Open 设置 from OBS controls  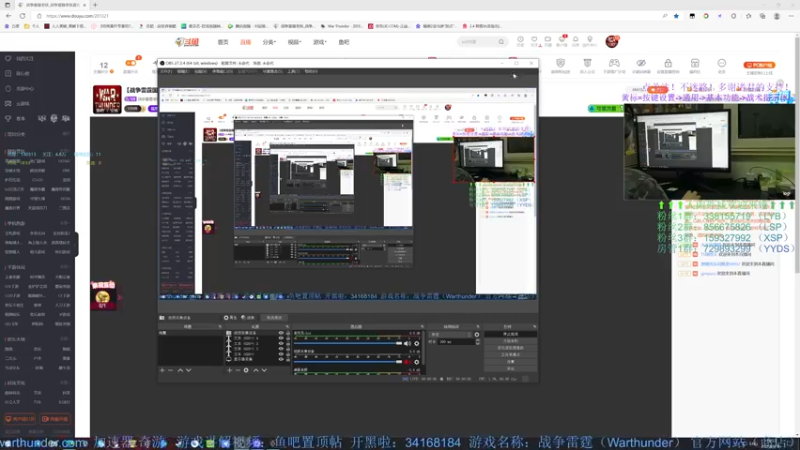click(x=510, y=362)
